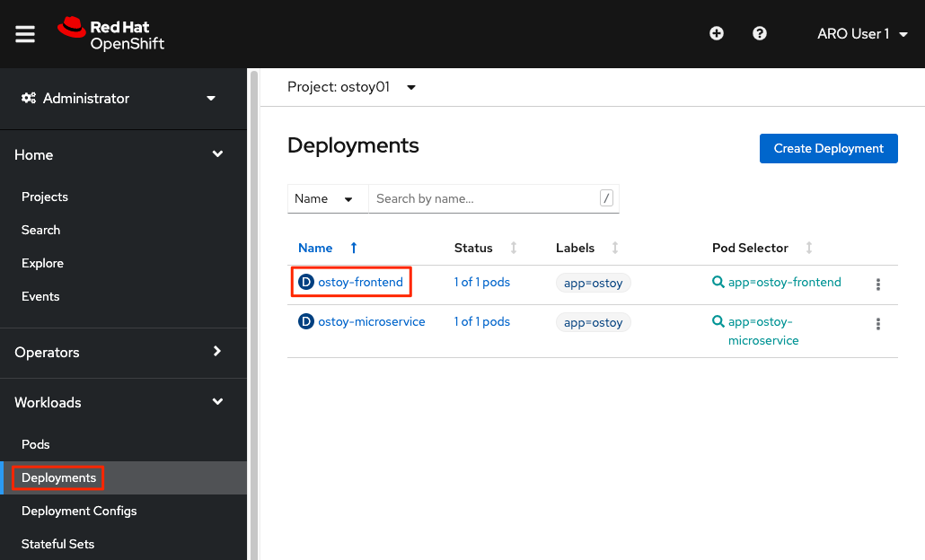Click the plus import icon in header

pos(717,34)
